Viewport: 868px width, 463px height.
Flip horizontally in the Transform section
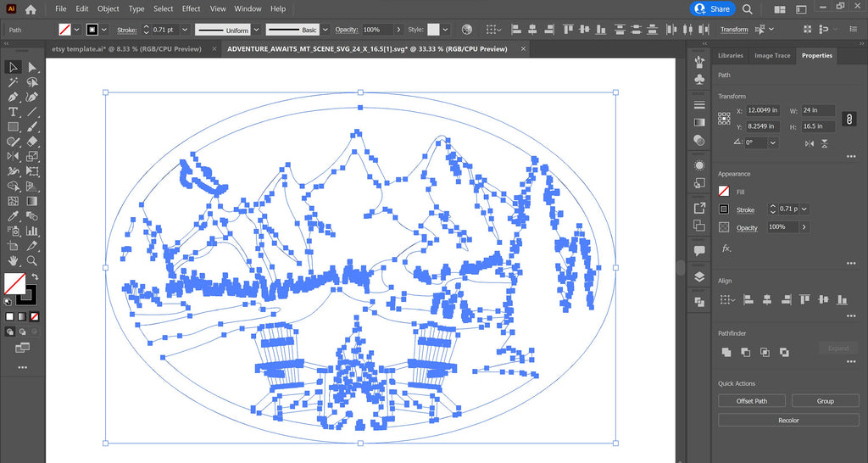(810, 143)
